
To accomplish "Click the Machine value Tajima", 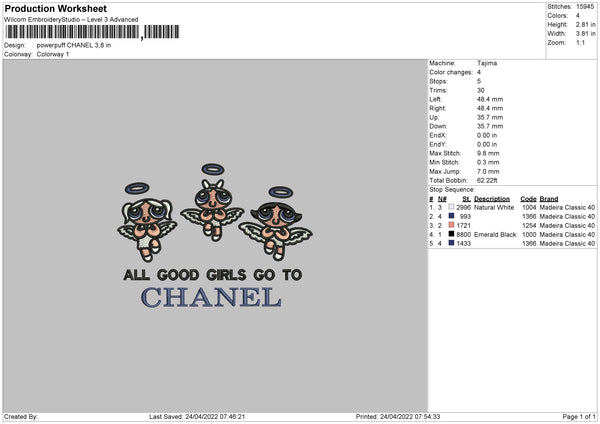I will (487, 63).
